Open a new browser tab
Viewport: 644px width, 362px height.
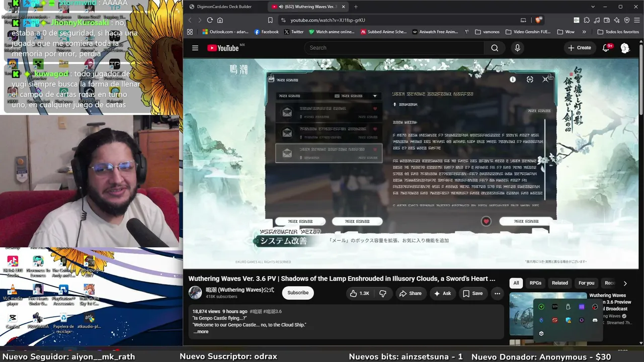point(356,7)
